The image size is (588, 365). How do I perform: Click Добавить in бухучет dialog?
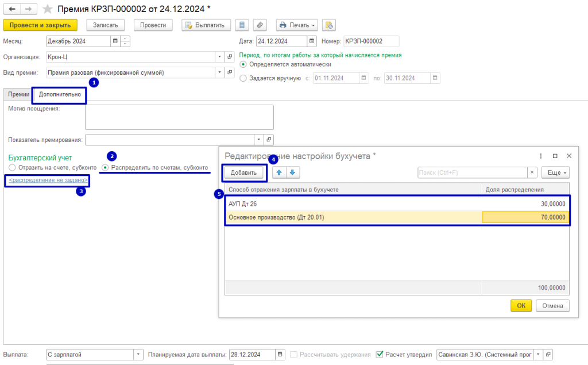[243, 173]
